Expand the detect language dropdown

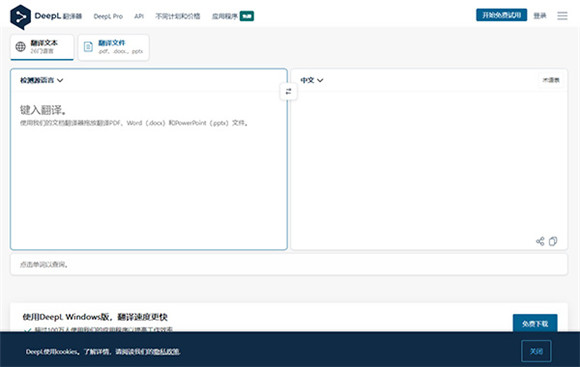[41, 80]
